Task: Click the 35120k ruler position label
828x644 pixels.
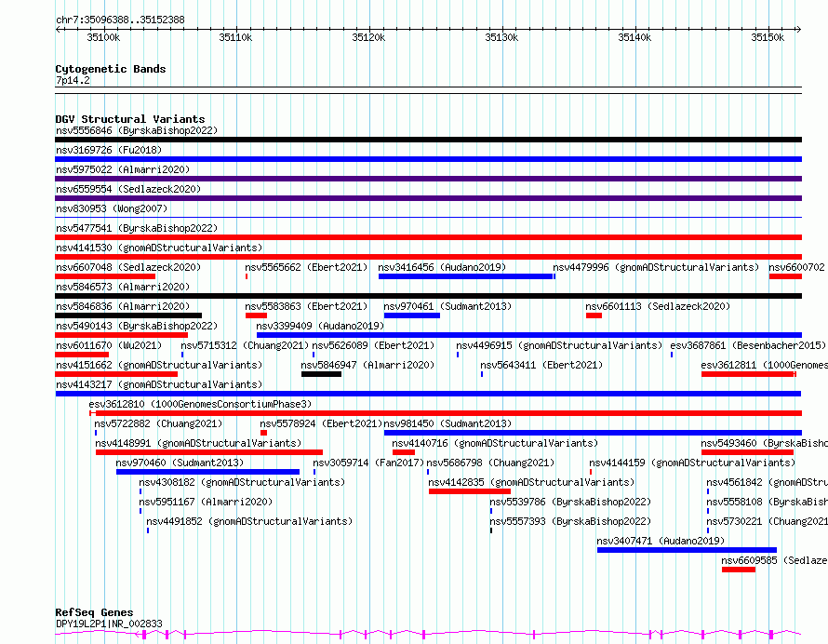Action: [x=368, y=37]
